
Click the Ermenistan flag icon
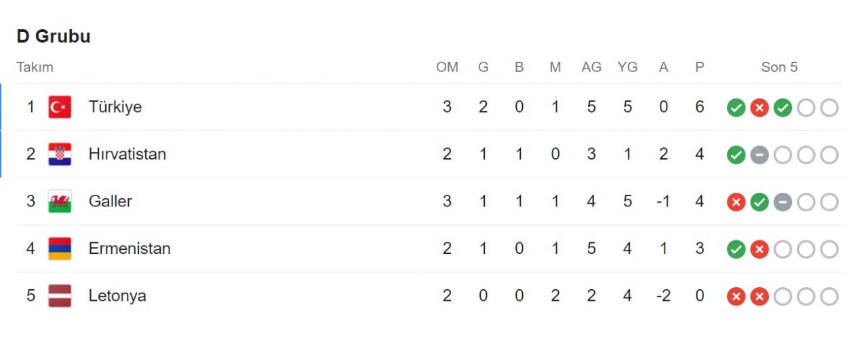(x=60, y=248)
